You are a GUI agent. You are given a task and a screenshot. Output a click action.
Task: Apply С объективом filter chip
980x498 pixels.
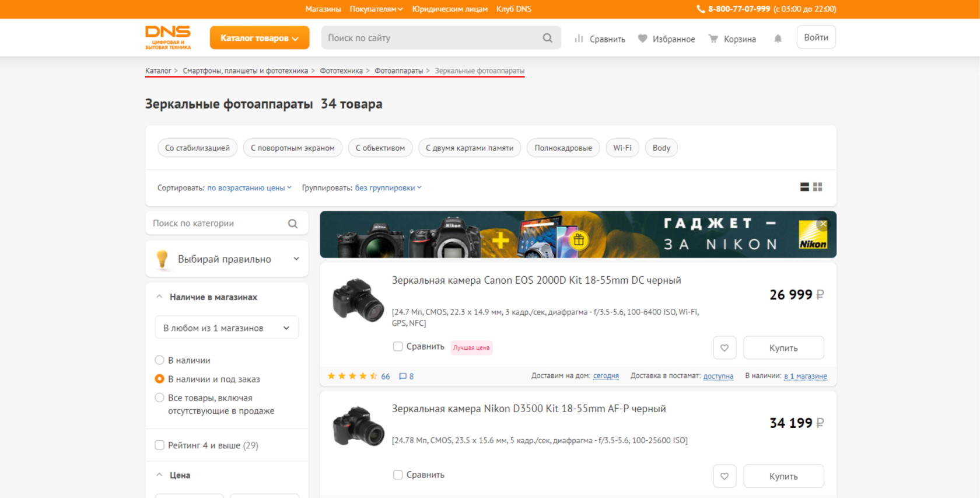coord(380,148)
